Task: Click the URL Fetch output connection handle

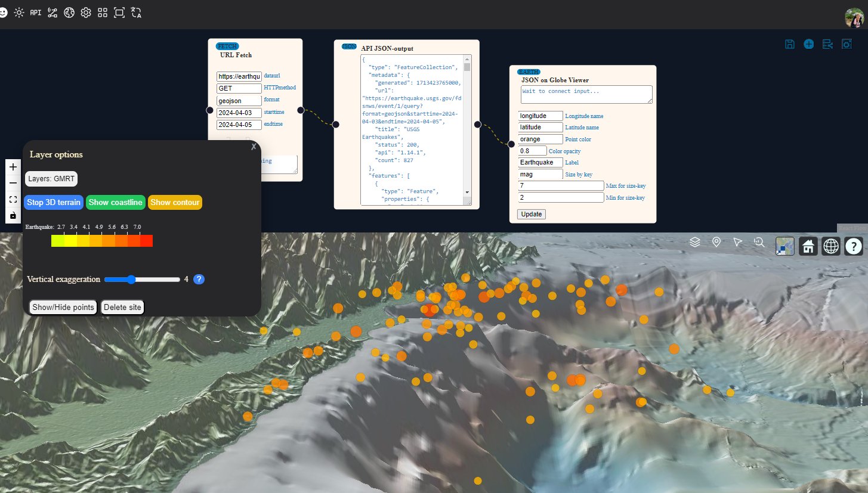Action: 300,110
